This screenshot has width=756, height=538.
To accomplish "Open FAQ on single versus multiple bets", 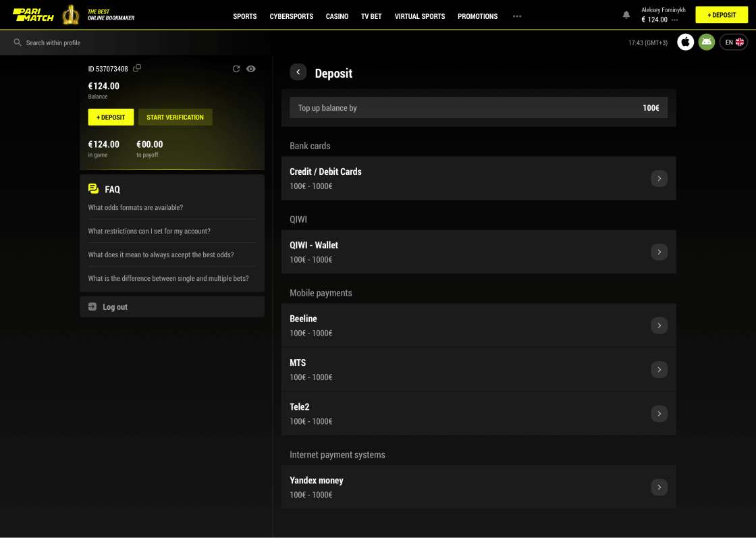I will click(169, 278).
